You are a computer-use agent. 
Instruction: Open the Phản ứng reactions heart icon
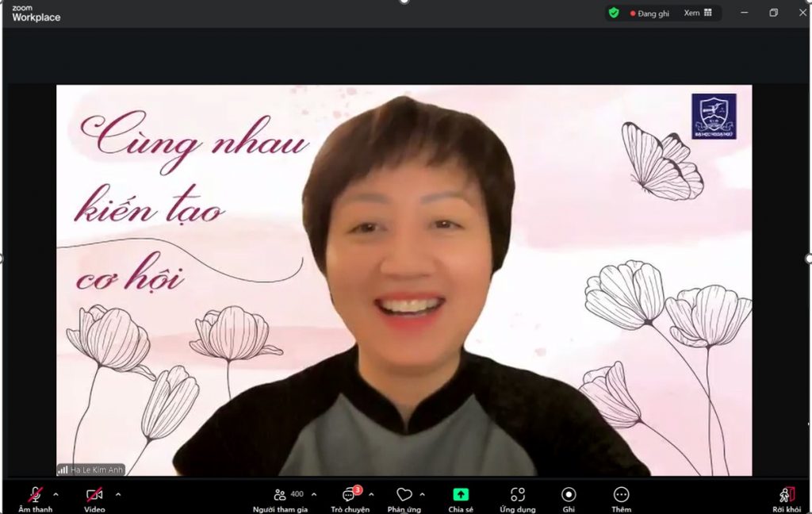(404, 495)
